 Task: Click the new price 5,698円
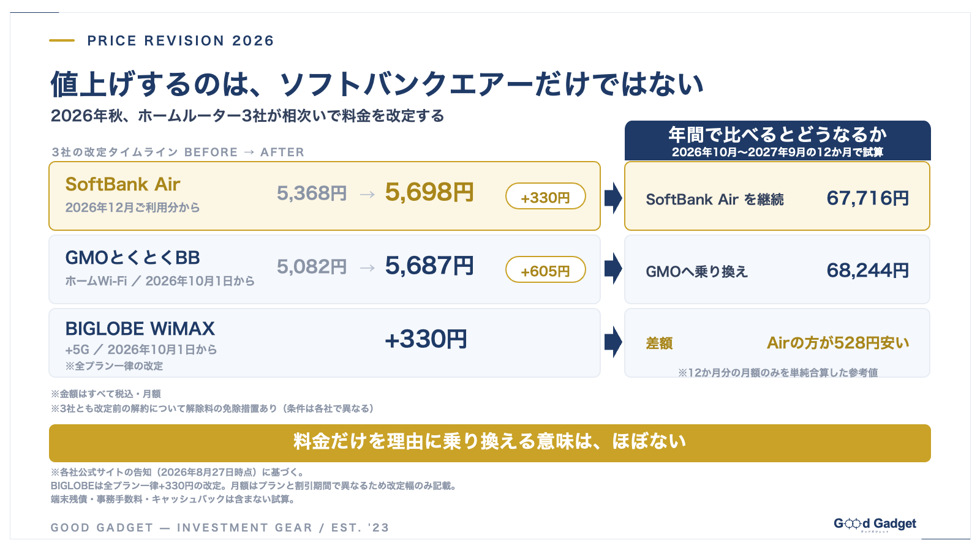click(429, 192)
